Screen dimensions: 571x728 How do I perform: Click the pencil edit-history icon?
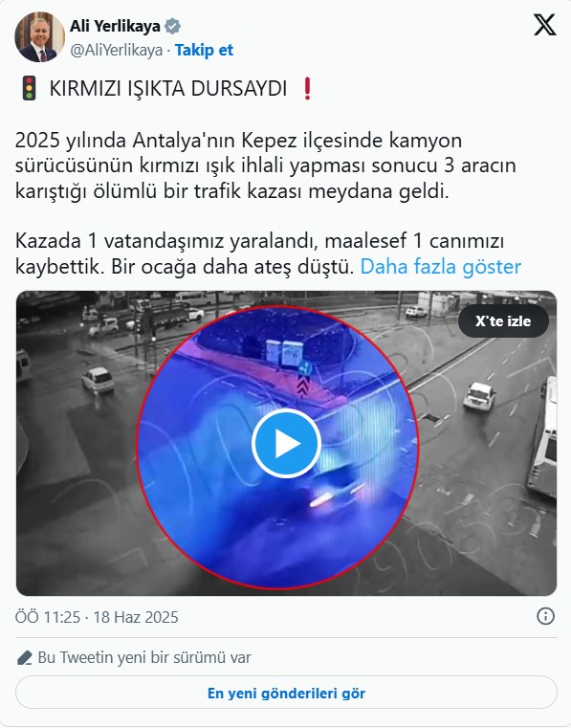[x=24, y=658]
